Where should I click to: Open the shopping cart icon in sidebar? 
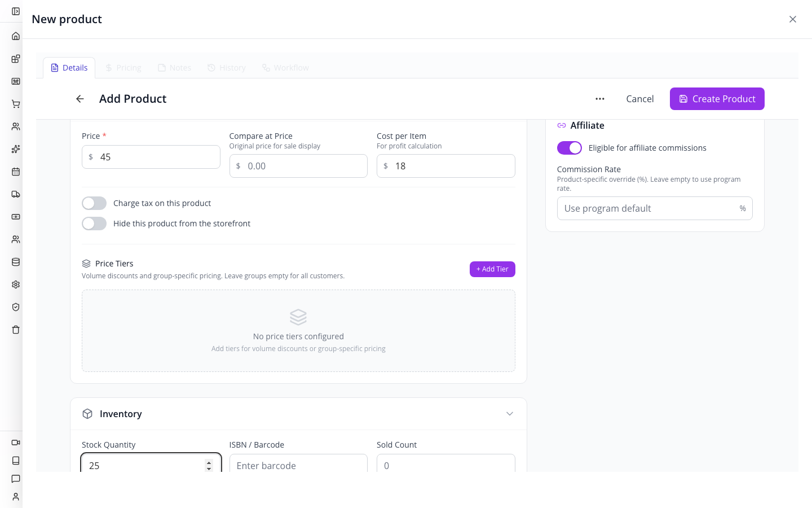pos(16,104)
